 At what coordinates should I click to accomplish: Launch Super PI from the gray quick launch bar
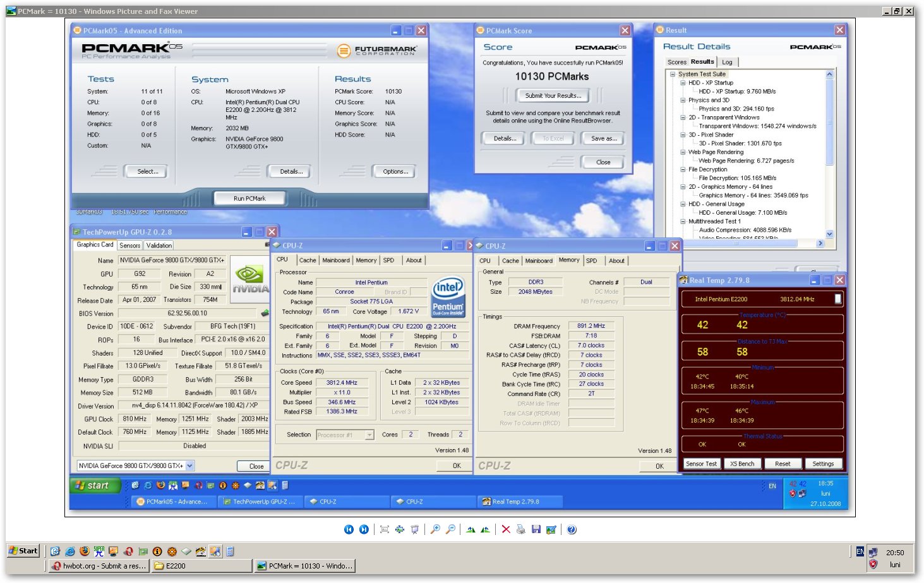click(x=99, y=551)
